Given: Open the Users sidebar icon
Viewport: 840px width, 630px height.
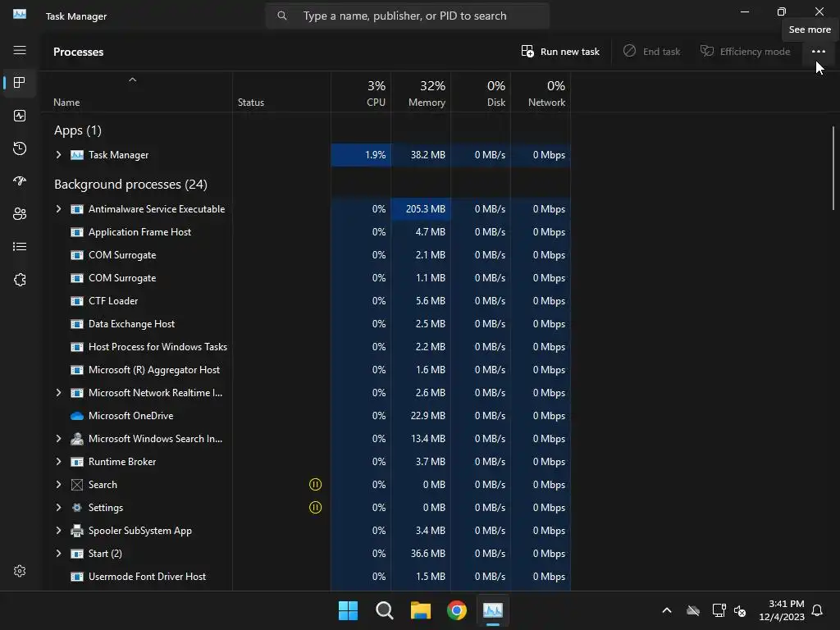Looking at the screenshot, I should [20, 214].
